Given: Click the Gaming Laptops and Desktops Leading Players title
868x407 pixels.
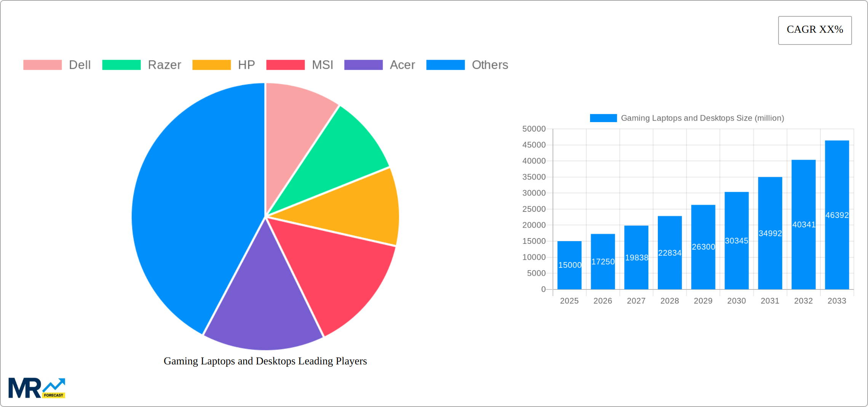Looking at the screenshot, I should (265, 361).
